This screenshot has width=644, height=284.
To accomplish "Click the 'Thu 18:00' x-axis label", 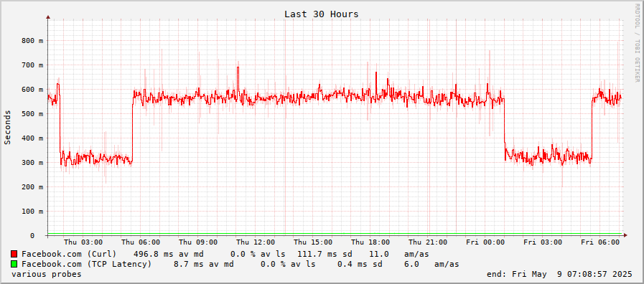I will pyautogui.click(x=370, y=242).
